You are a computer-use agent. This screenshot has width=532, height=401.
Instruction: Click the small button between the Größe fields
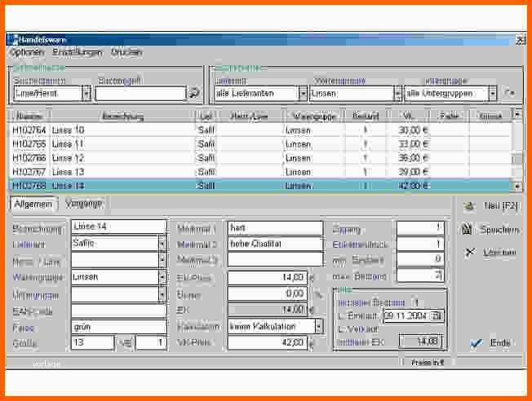point(125,342)
